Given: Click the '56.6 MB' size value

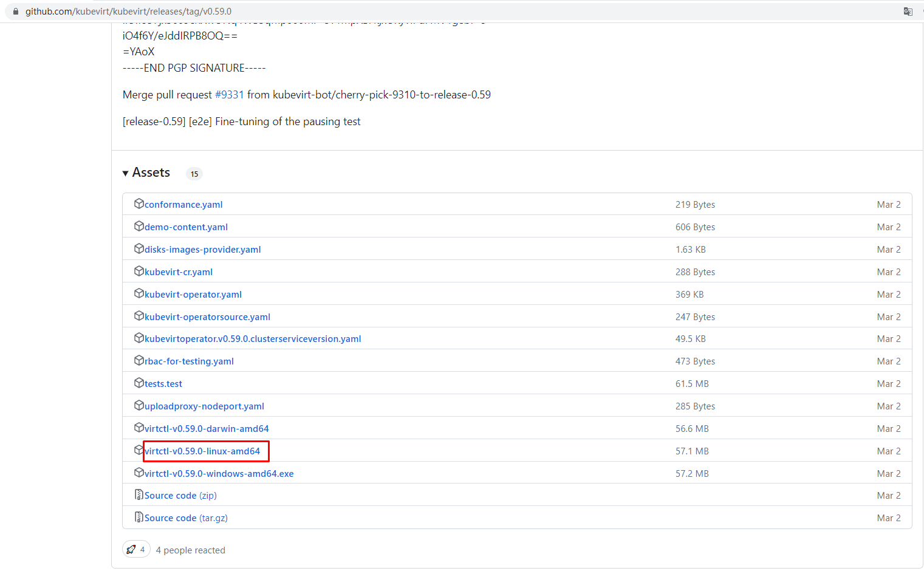Looking at the screenshot, I should coord(692,429).
